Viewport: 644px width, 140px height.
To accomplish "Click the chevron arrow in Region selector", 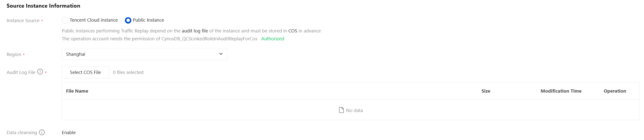I will [221, 54].
